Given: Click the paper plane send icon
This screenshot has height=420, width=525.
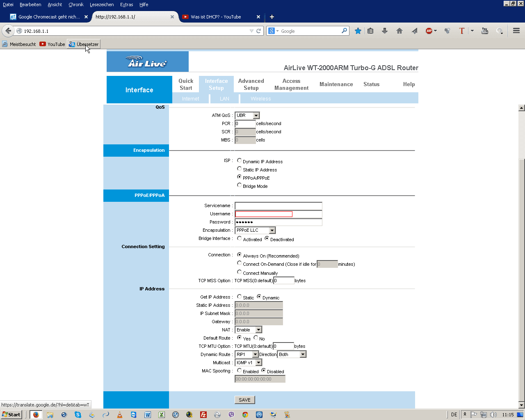Looking at the screenshot, I should click(414, 31).
